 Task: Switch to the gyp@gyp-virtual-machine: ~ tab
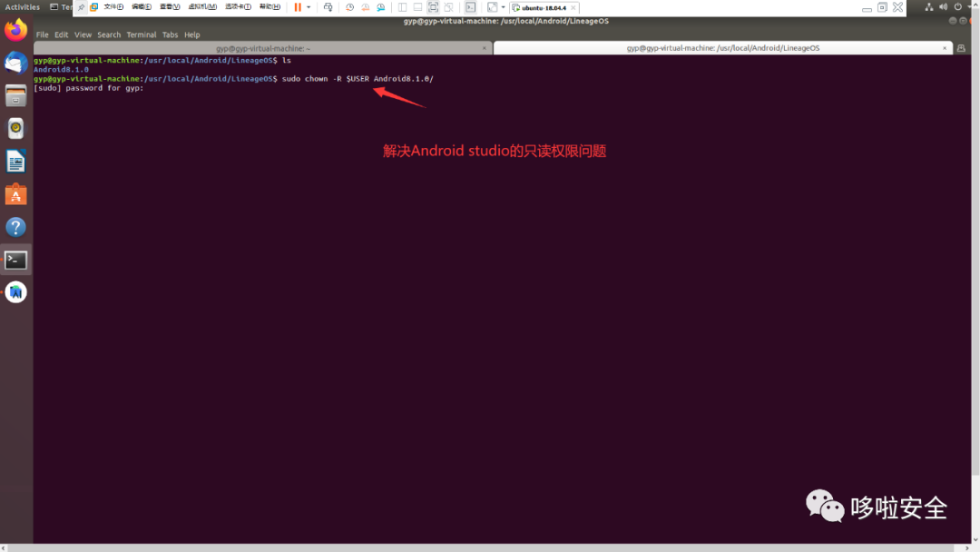[x=262, y=48]
